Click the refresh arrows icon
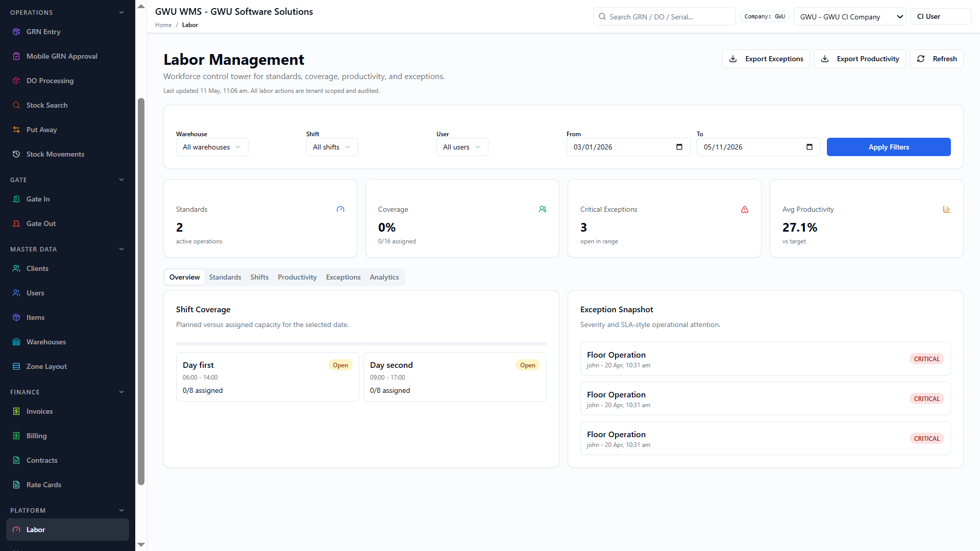This screenshot has width=980, height=551. (x=921, y=59)
